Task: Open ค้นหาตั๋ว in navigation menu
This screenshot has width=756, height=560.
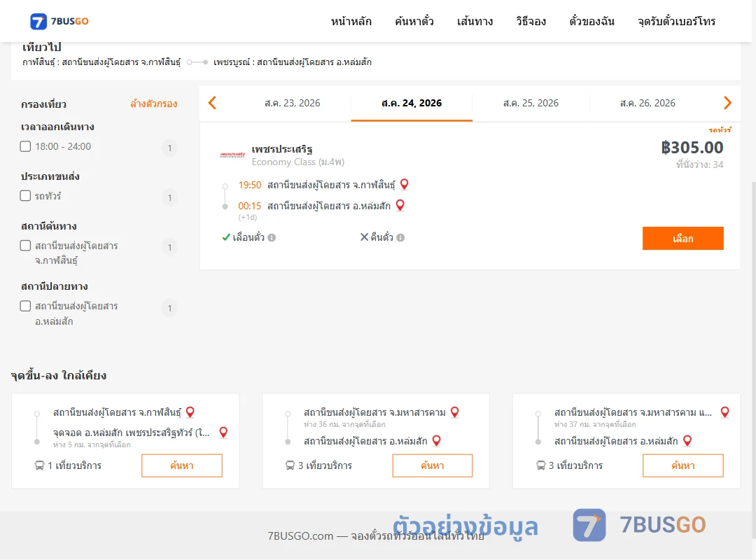Action: (x=414, y=21)
